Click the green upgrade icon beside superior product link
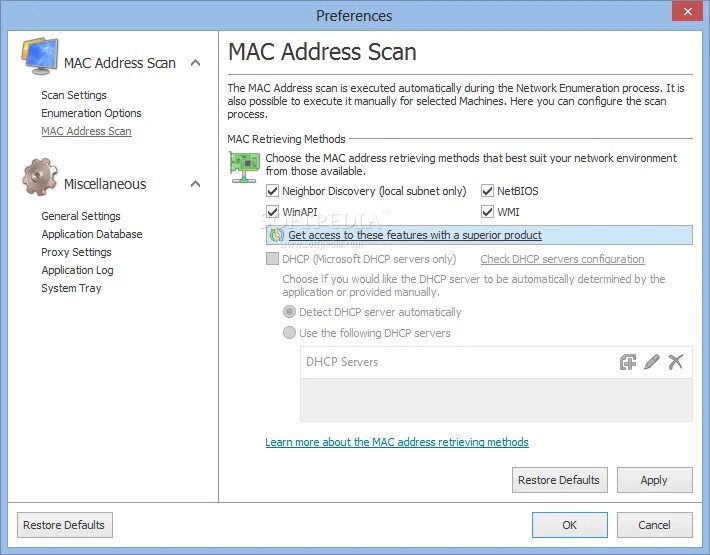 coord(277,236)
